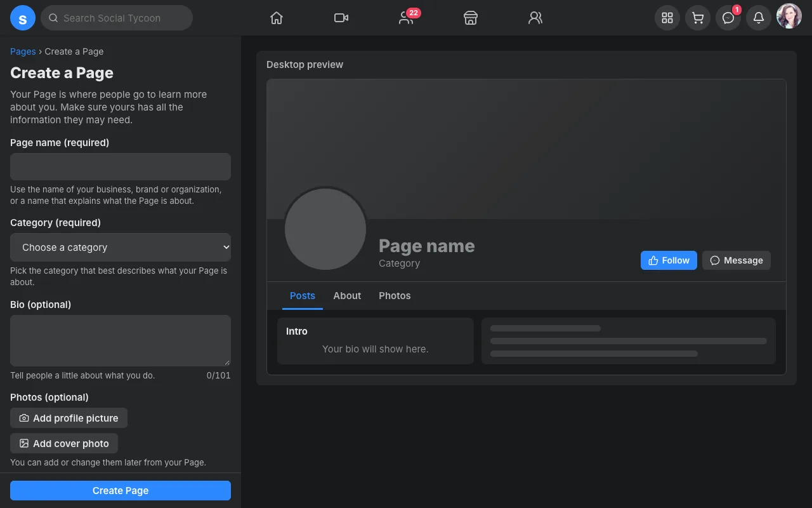Image resolution: width=812 pixels, height=508 pixels.
Task: Click the Message button in preview
Action: click(x=737, y=260)
